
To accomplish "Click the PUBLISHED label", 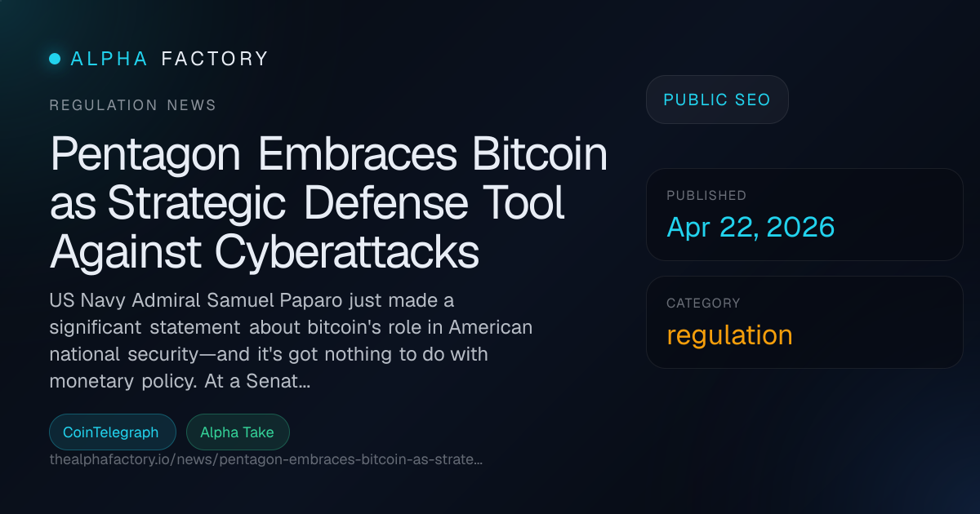I will 706,196.
